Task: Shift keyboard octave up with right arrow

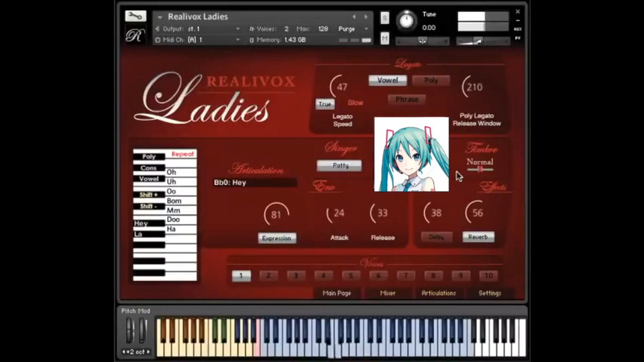Action: pyautogui.click(x=148, y=352)
